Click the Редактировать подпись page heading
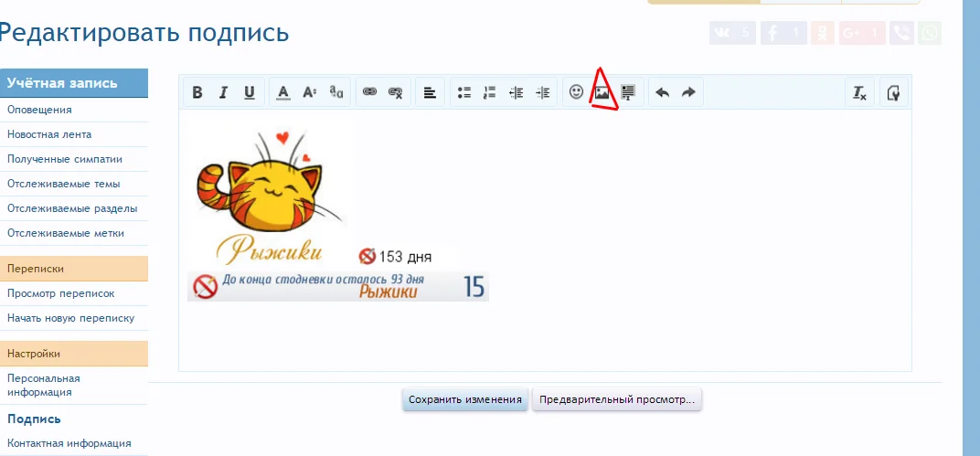980x456 pixels. pyautogui.click(x=144, y=33)
